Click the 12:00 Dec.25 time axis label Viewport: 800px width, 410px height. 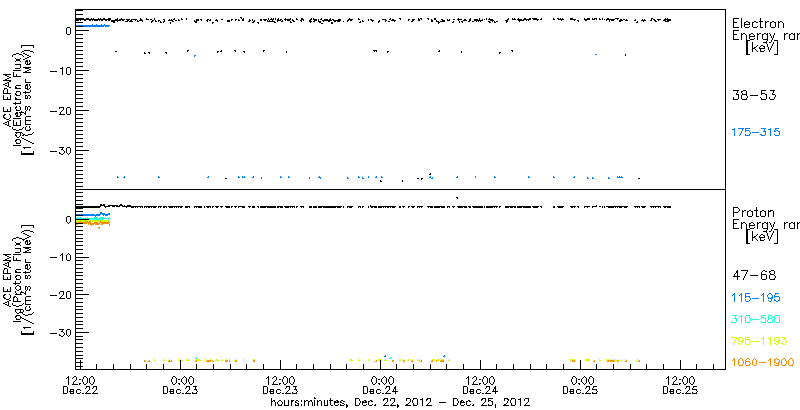coord(682,386)
